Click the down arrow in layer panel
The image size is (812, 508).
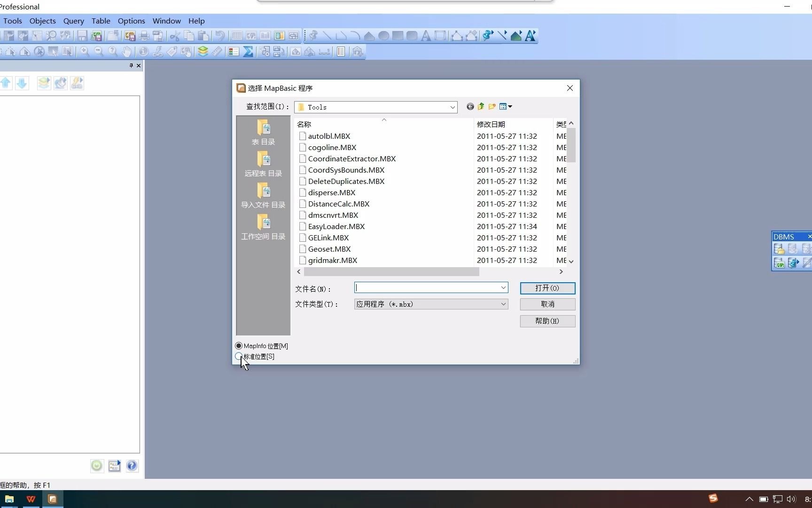22,83
